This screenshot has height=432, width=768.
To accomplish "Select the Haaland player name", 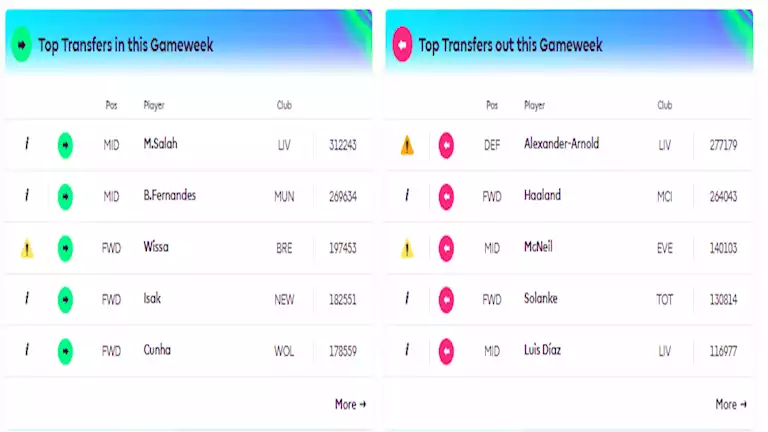I will [x=542, y=195].
